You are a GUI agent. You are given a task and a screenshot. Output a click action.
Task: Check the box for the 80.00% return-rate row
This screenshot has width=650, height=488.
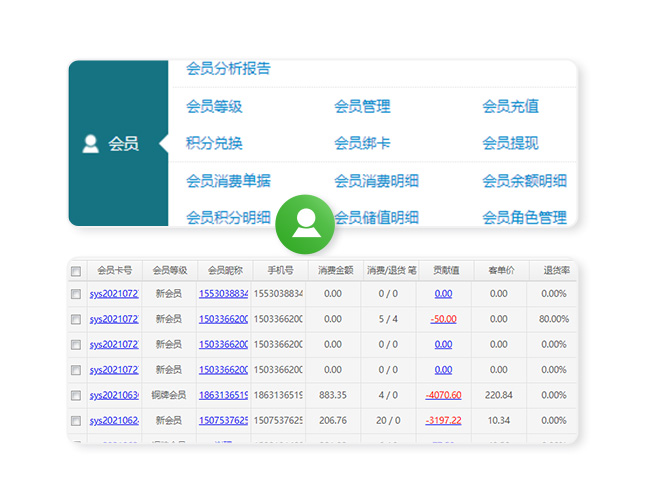pyautogui.click(x=76, y=320)
